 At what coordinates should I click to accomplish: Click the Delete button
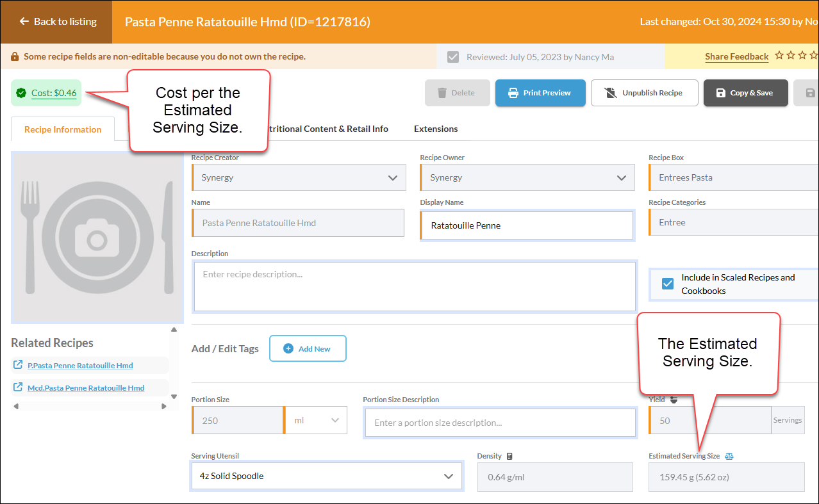(x=458, y=93)
